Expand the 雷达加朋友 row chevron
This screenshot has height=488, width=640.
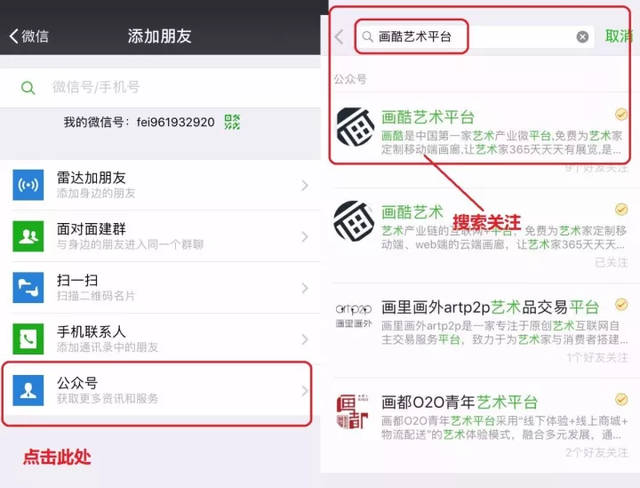click(304, 186)
